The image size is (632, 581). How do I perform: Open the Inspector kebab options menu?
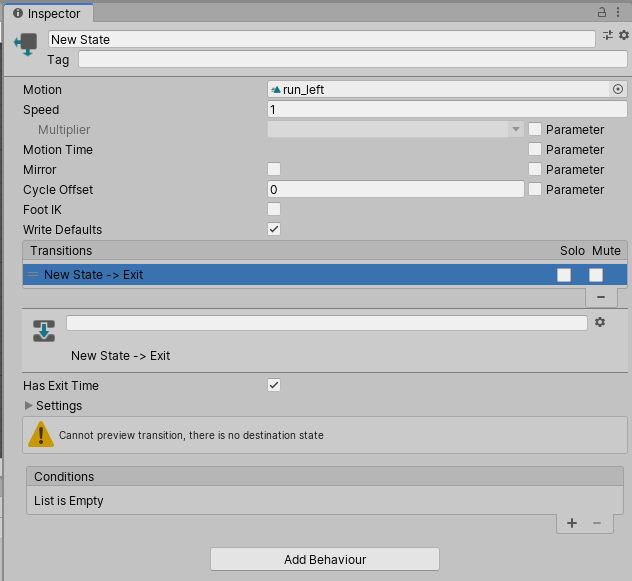click(618, 12)
